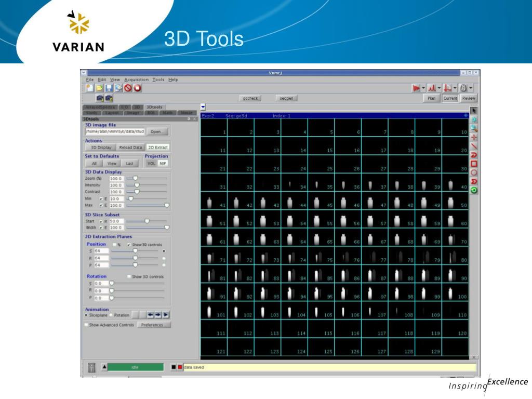532x399 pixels.
Task: Click the brain imaging toolbar icon
Action: pyautogui.click(x=463, y=88)
